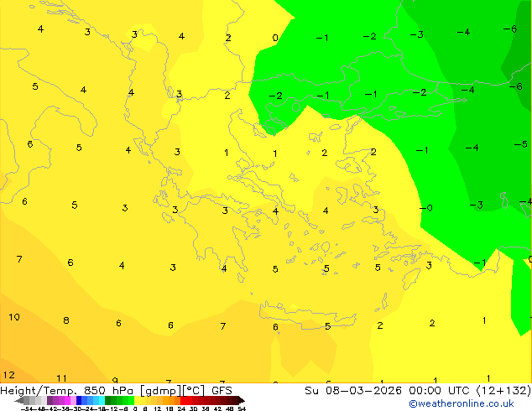This screenshot has height=411, width=532.
Task: Click the gray left arrow end of legend
Action: [19, 400]
